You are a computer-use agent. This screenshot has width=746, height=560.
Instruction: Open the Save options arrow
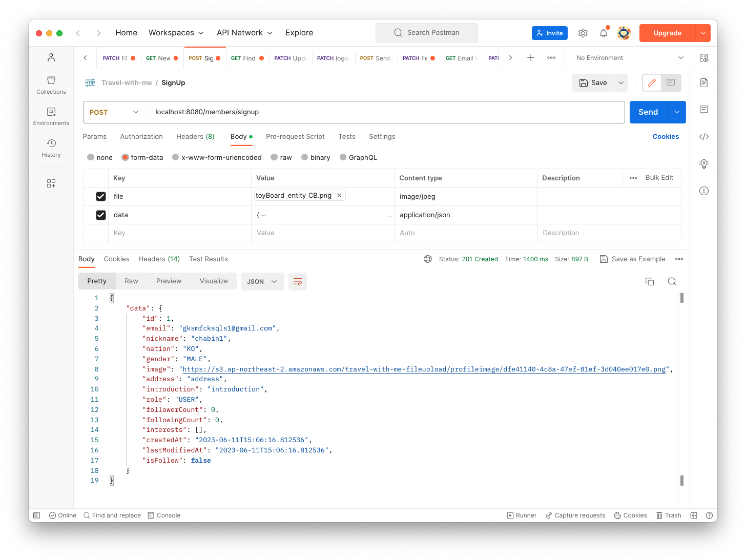621,82
